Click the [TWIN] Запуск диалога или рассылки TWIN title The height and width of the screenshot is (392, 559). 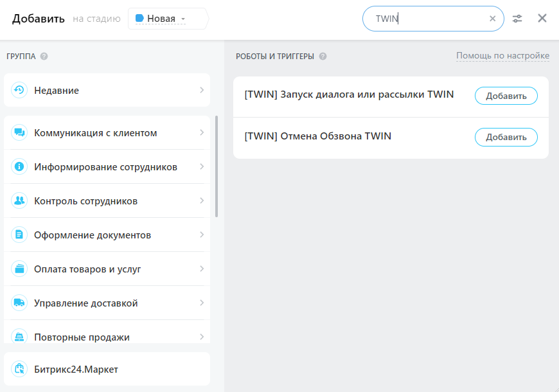pyautogui.click(x=349, y=94)
